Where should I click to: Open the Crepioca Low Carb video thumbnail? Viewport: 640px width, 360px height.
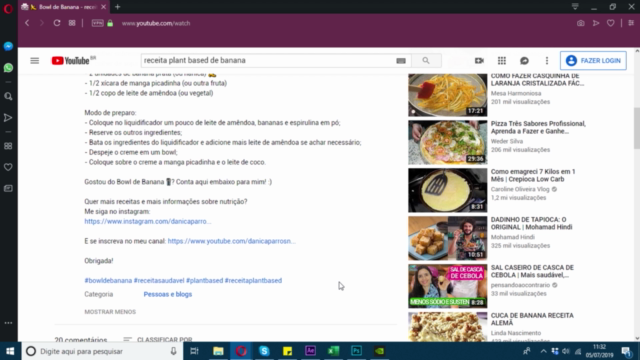(447, 190)
